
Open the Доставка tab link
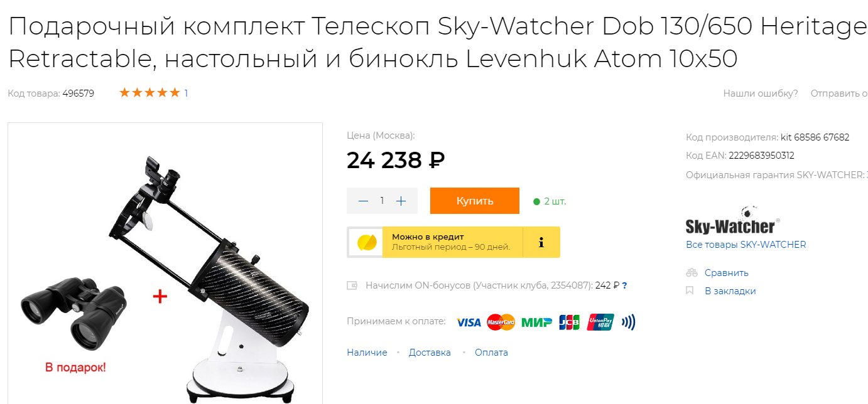coord(430,353)
